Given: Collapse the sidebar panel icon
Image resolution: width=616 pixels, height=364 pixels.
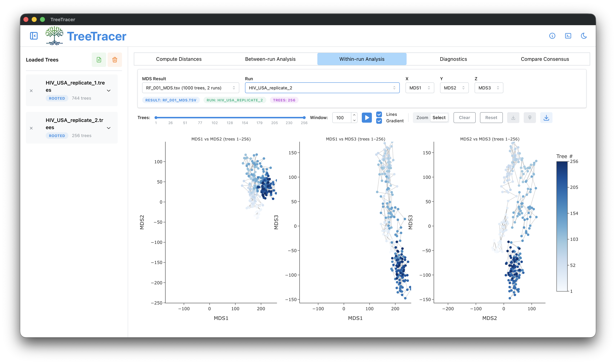Looking at the screenshot, I should pos(34,36).
